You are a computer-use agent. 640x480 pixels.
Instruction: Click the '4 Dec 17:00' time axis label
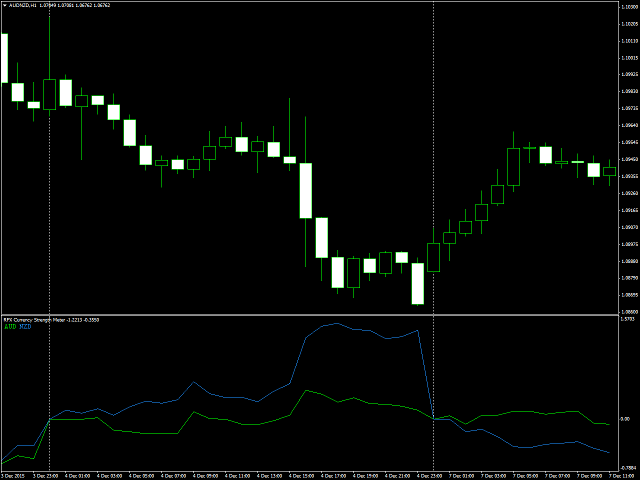333,476
